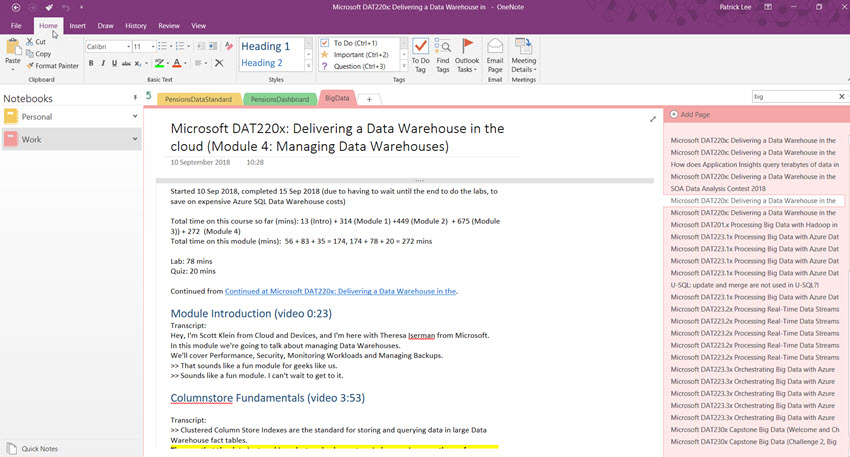The height and width of the screenshot is (457, 850).
Task: Switch to the History ribbon tab
Action: (136, 25)
